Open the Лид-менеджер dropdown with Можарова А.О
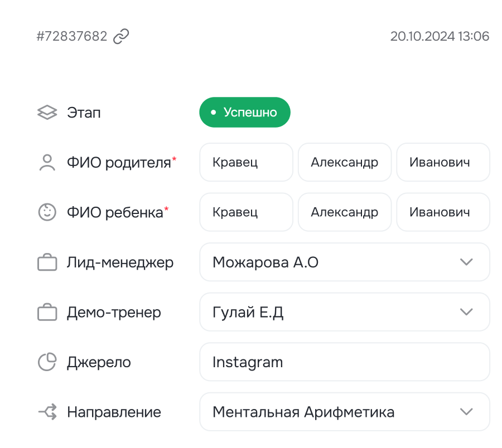 [x=344, y=262]
